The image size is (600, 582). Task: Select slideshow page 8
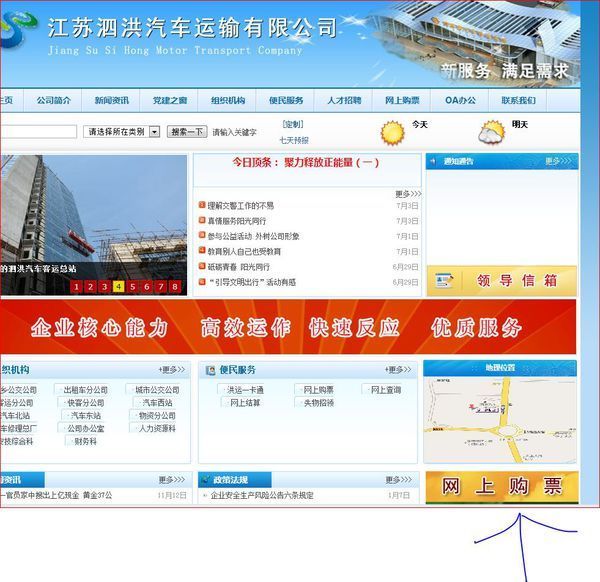click(x=175, y=287)
